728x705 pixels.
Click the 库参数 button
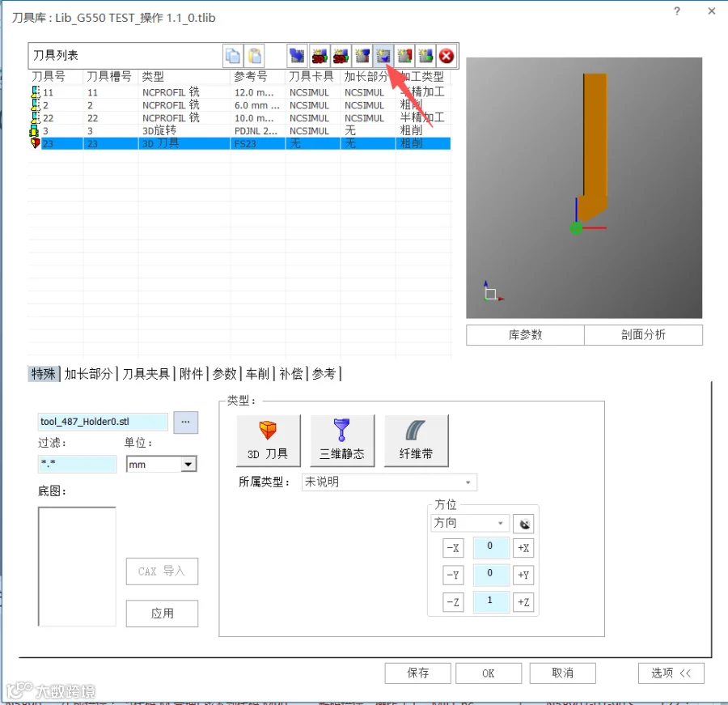tap(525, 334)
